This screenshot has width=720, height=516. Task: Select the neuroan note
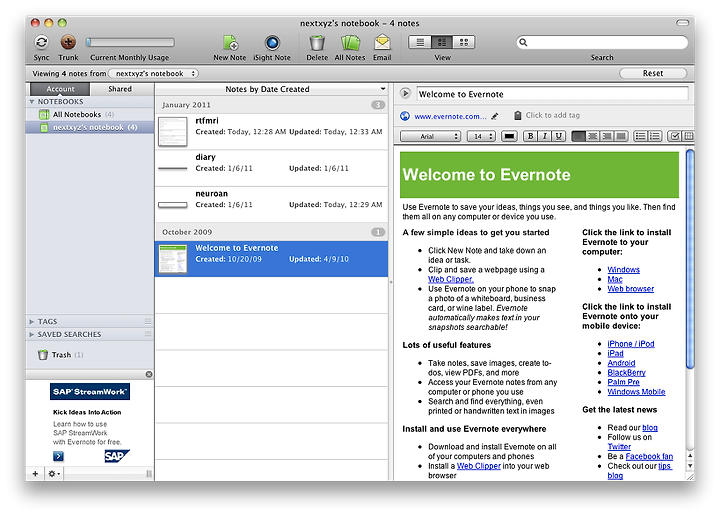click(272, 204)
